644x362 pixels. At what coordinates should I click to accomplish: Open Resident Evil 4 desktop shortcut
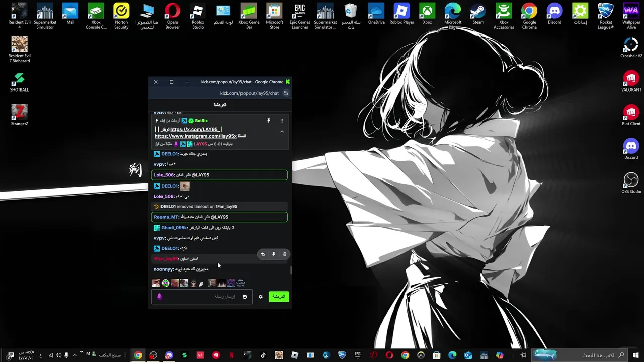[x=20, y=16]
